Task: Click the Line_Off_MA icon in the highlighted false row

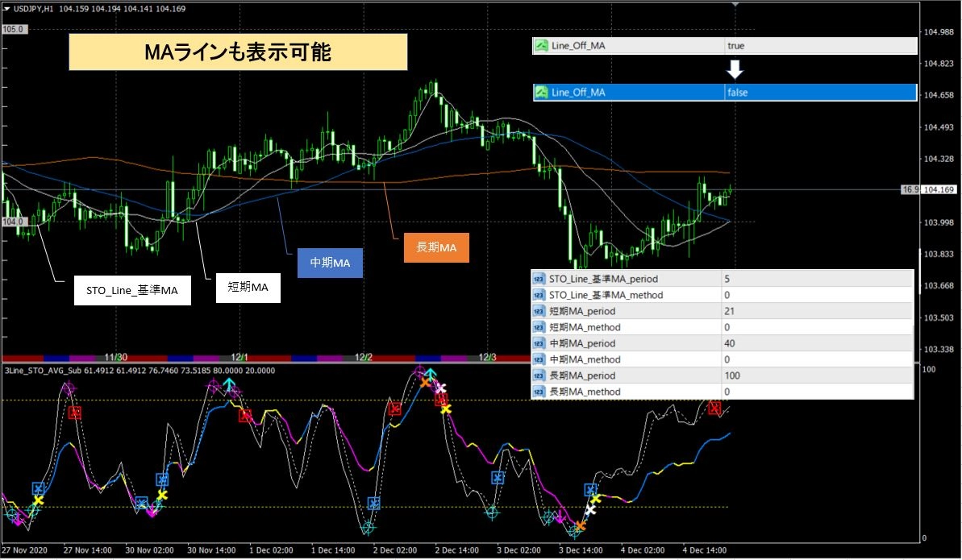Action: pos(541,93)
